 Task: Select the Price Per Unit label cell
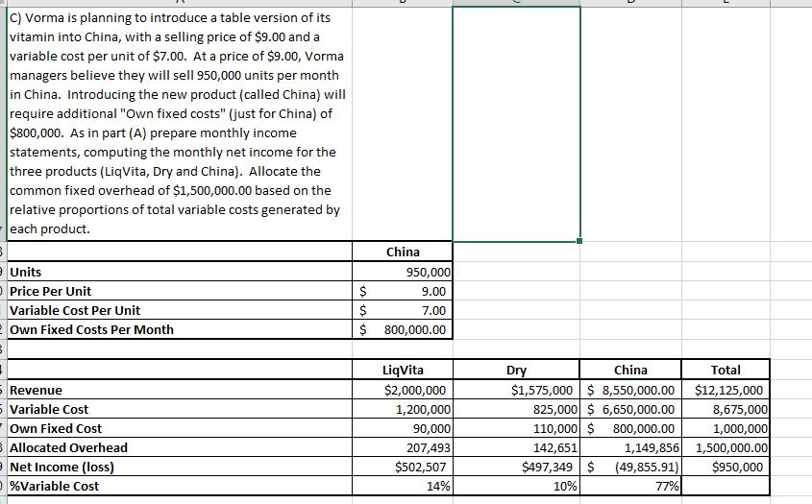pyautogui.click(x=179, y=291)
